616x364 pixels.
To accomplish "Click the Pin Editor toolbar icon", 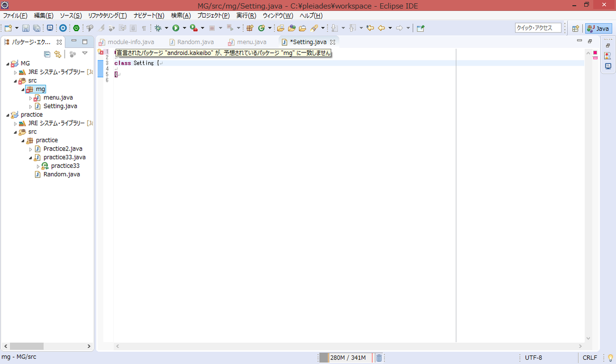I will tap(420, 28).
